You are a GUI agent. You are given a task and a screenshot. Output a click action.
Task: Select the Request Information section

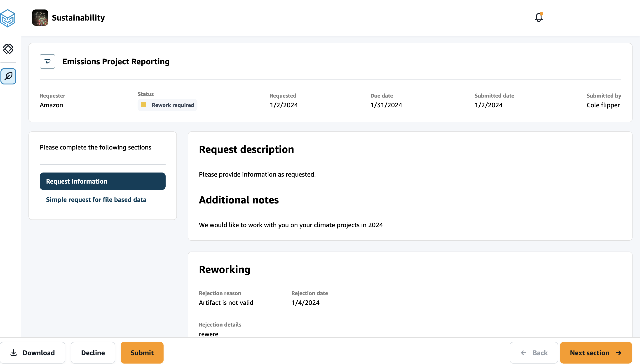click(102, 181)
